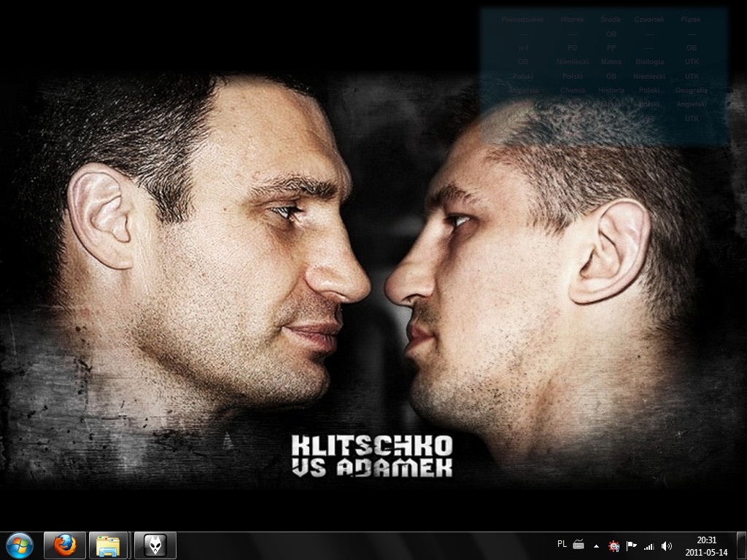
Task: Select Historia in the timetable gadget
Action: (611, 90)
